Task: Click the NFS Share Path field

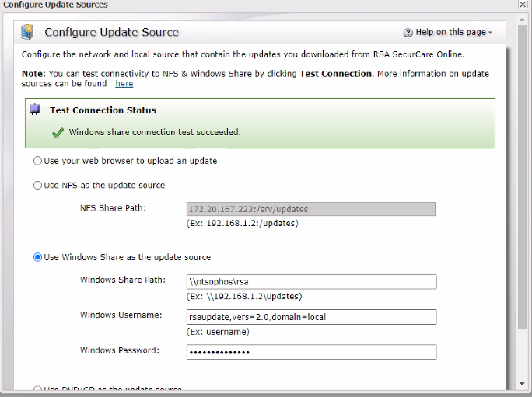Action: pos(311,209)
